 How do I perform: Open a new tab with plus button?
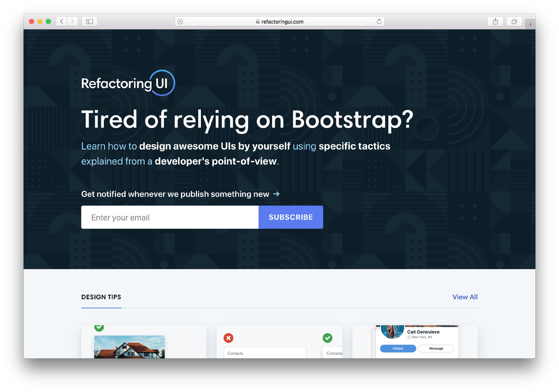(x=531, y=24)
